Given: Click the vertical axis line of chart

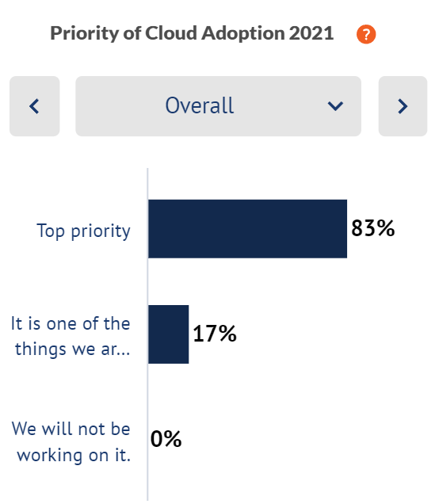Looking at the screenshot, I should (x=147, y=334).
